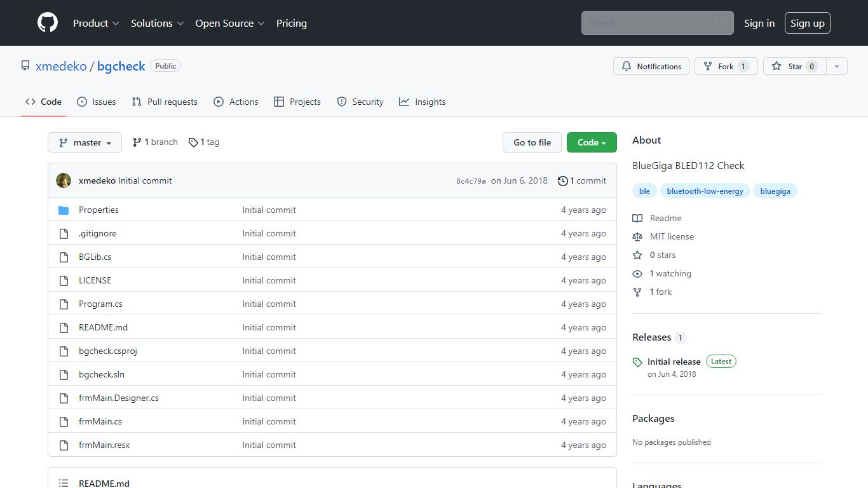
Task: Open the Releases heading link
Action: pos(652,337)
